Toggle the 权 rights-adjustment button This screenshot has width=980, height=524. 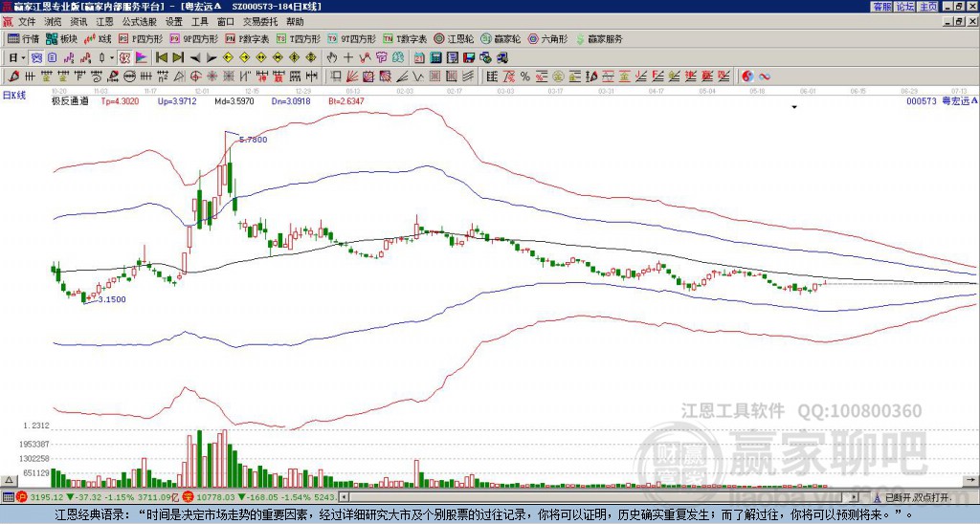[x=124, y=58]
